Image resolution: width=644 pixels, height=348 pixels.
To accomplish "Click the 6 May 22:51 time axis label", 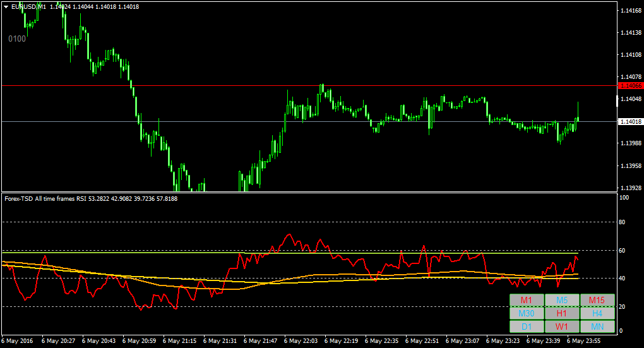I will pos(422,341).
